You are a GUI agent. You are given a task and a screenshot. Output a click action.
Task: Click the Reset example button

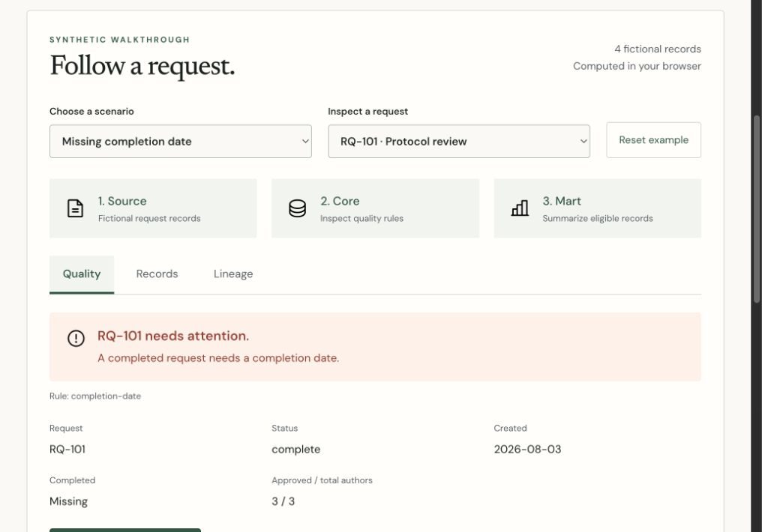654,140
